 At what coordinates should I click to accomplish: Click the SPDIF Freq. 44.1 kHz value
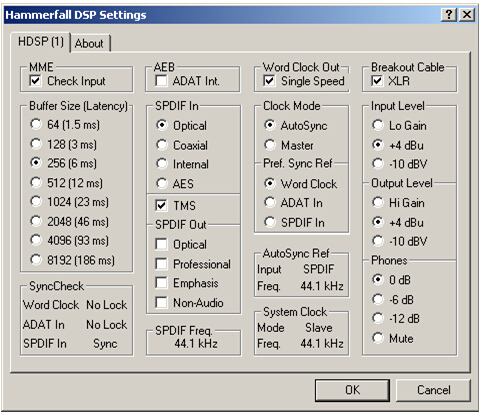coord(196,343)
